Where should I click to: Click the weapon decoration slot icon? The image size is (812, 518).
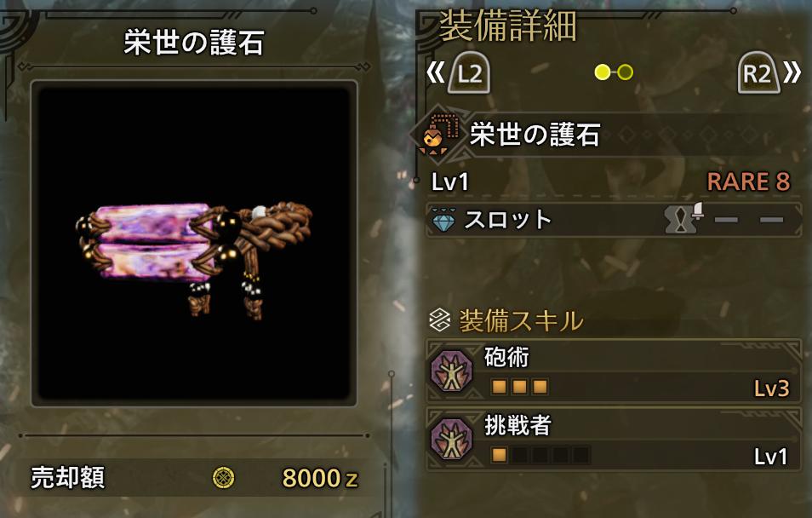[x=684, y=218]
